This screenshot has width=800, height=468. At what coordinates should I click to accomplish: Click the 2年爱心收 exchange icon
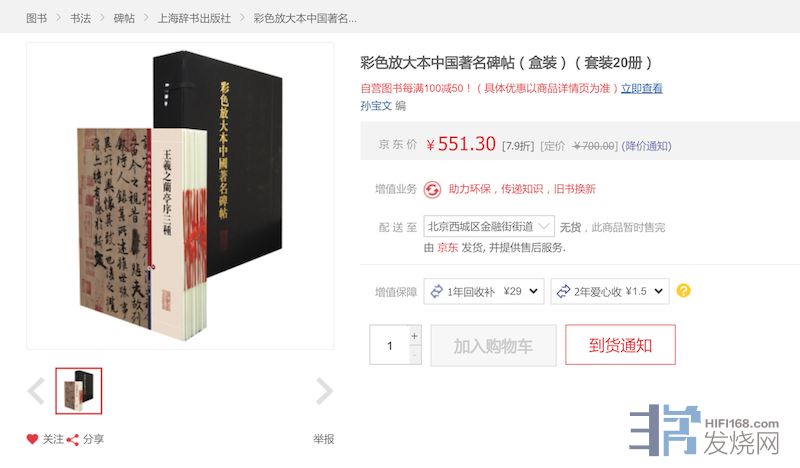(x=563, y=291)
